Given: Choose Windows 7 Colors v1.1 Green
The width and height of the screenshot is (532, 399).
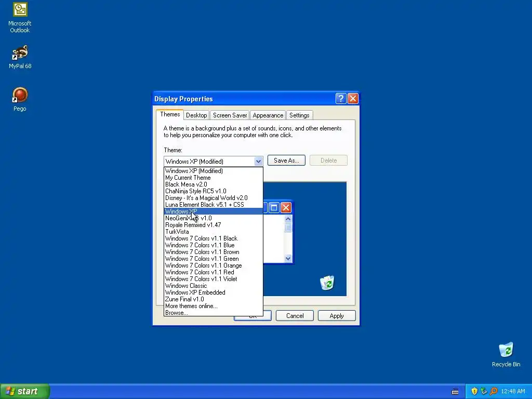Looking at the screenshot, I should coord(214,259).
